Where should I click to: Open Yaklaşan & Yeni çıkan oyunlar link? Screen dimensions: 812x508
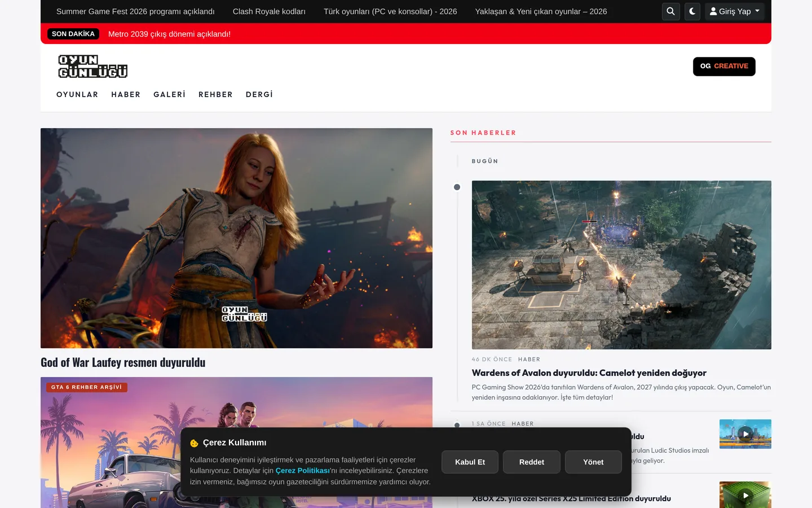[541, 11]
